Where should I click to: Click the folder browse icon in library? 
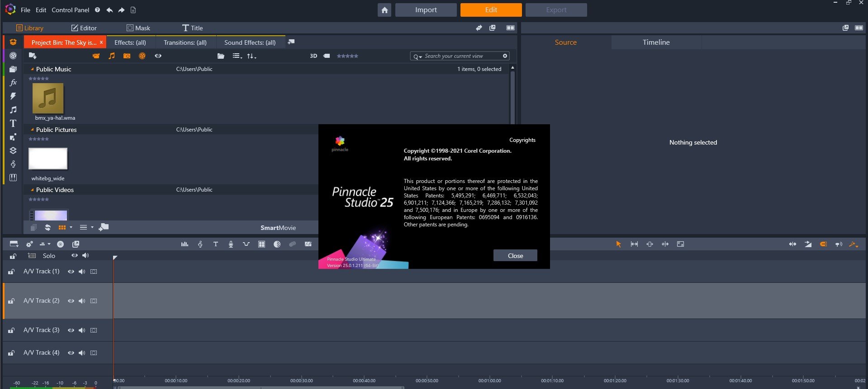click(221, 56)
